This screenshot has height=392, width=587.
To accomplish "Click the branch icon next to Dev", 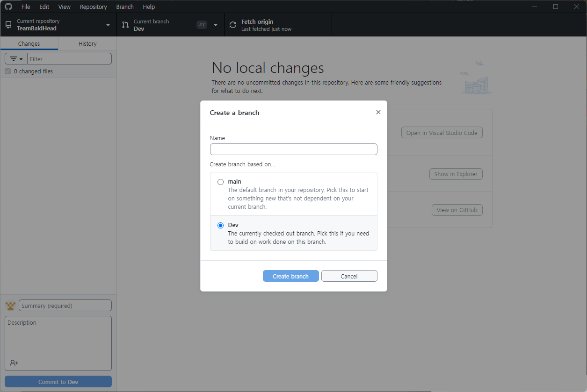I will [125, 25].
